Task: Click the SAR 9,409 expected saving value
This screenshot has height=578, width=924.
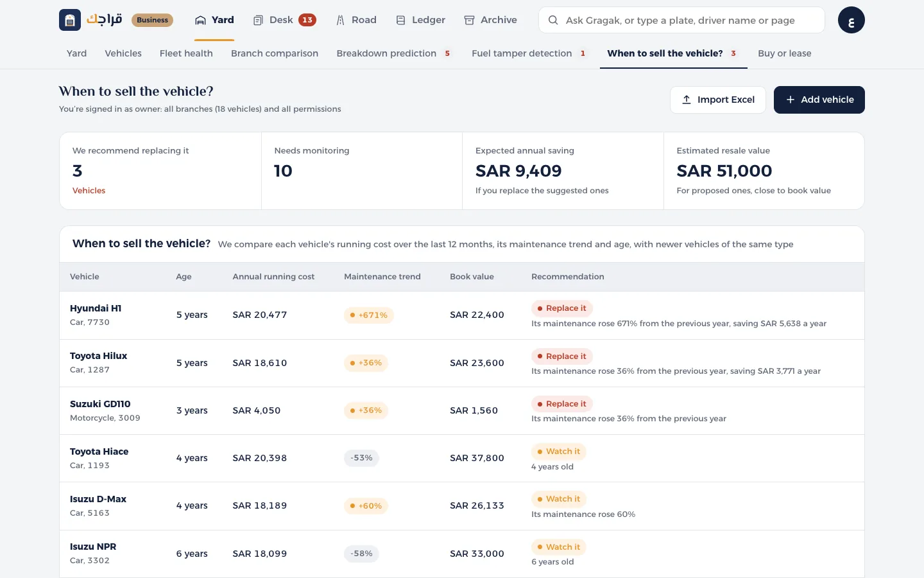Action: point(518,171)
